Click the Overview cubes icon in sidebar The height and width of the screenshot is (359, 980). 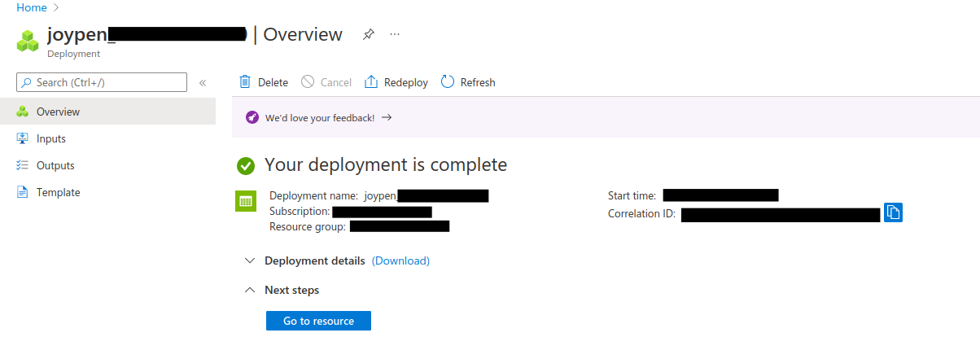click(22, 112)
